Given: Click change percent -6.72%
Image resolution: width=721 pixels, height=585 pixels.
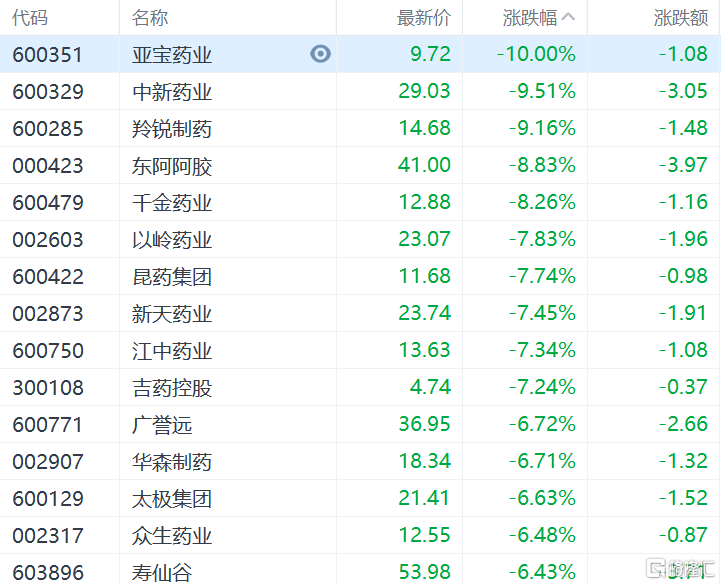Looking at the screenshot, I should pyautogui.click(x=542, y=424).
